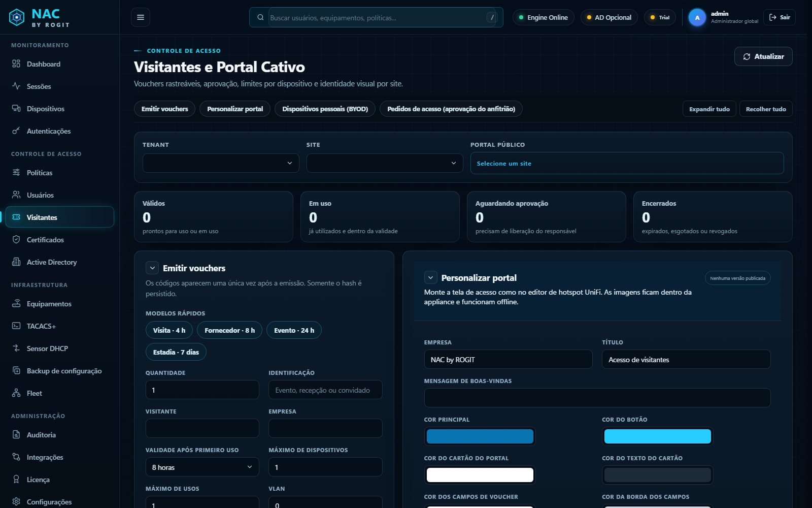812x508 pixels.
Task: Apply the Visita · 4 h quick template
Action: click(169, 330)
